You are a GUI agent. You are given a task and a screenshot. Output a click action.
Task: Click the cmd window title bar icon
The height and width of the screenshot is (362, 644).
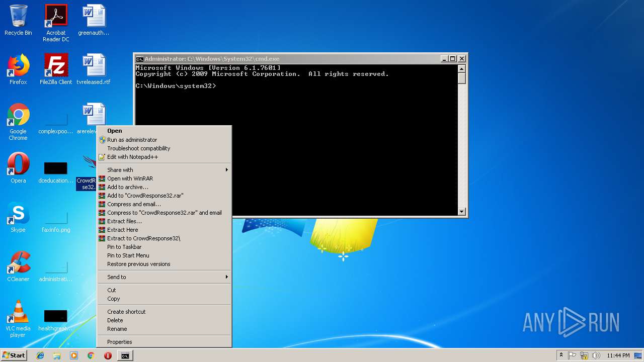point(140,59)
